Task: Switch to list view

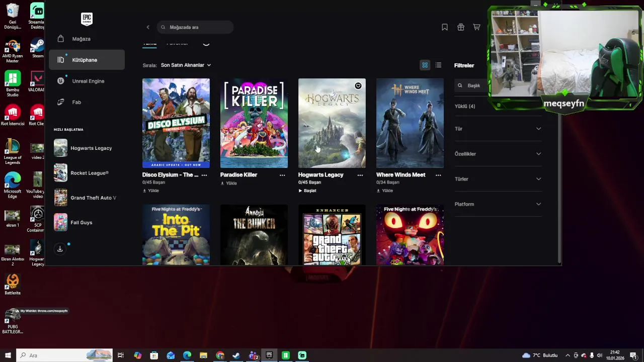Action: (439, 65)
